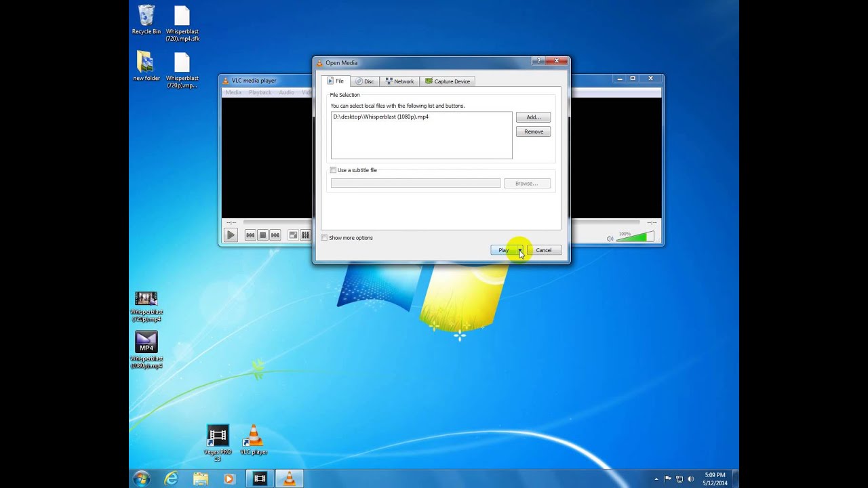The image size is (868, 488).
Task: Click the Open Media help question button
Action: [538, 61]
